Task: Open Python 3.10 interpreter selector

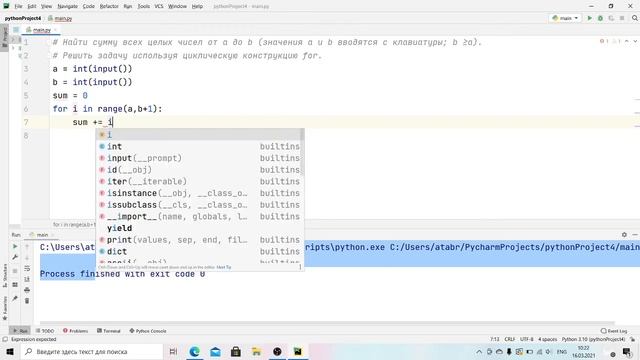Action: 593,339
